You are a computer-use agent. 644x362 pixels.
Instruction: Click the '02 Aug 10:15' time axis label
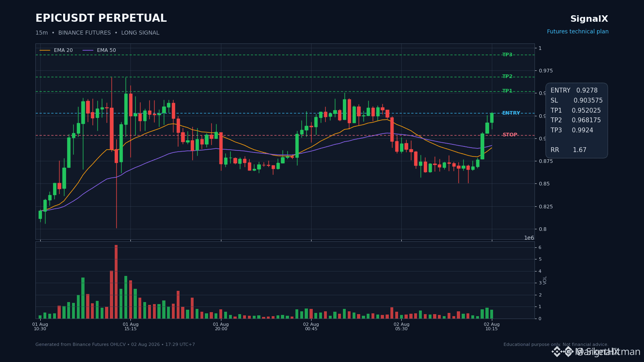491,327
